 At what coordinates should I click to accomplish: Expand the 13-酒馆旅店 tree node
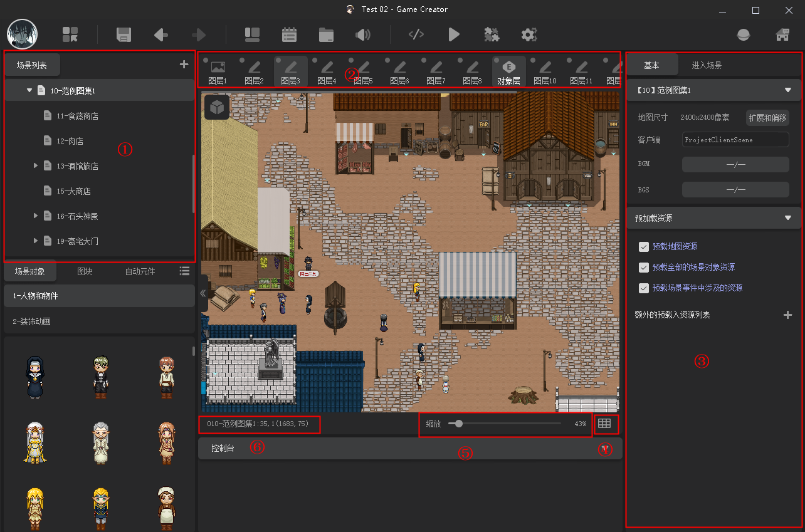point(36,166)
